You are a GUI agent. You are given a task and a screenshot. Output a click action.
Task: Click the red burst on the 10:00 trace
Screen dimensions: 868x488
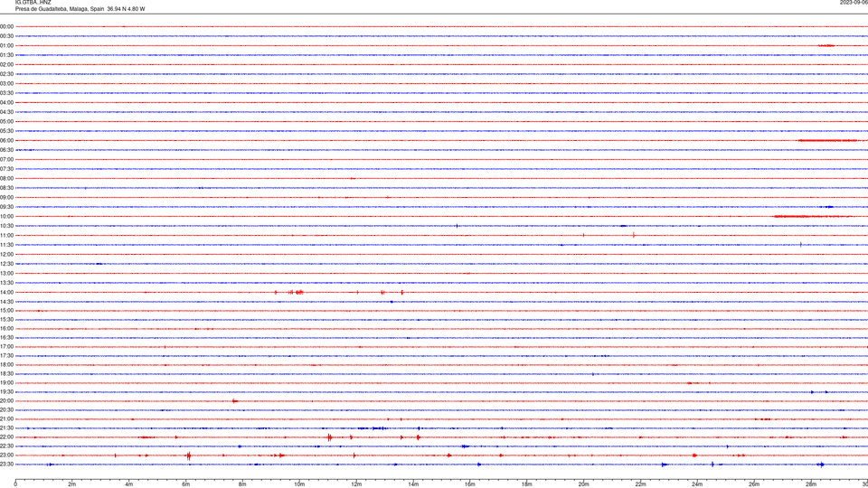click(811, 216)
